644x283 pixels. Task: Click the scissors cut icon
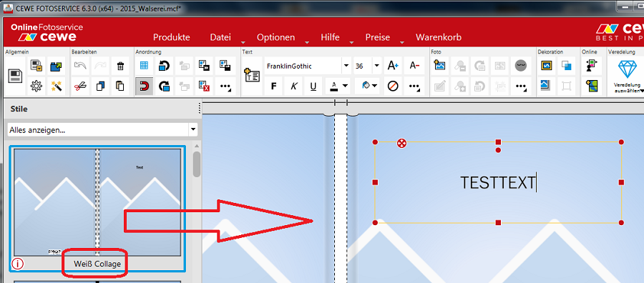click(x=80, y=86)
